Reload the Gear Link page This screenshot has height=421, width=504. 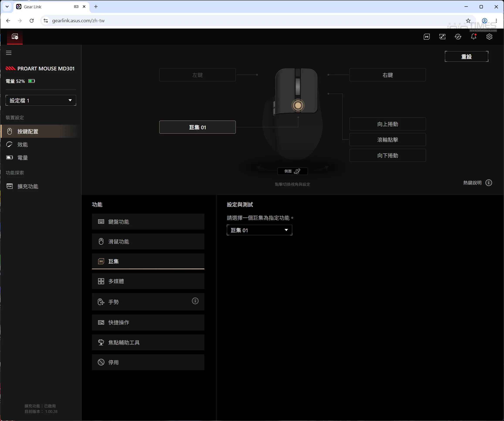pos(32,21)
